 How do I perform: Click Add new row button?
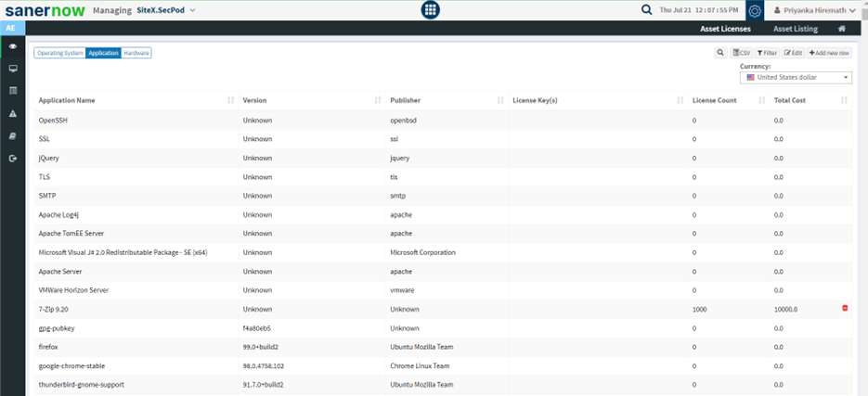tap(829, 53)
